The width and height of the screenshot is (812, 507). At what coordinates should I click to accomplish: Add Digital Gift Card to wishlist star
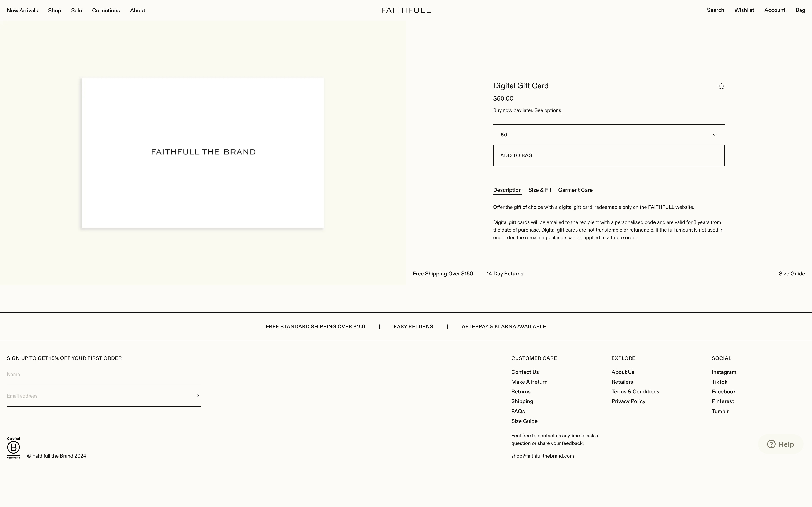coord(721,86)
